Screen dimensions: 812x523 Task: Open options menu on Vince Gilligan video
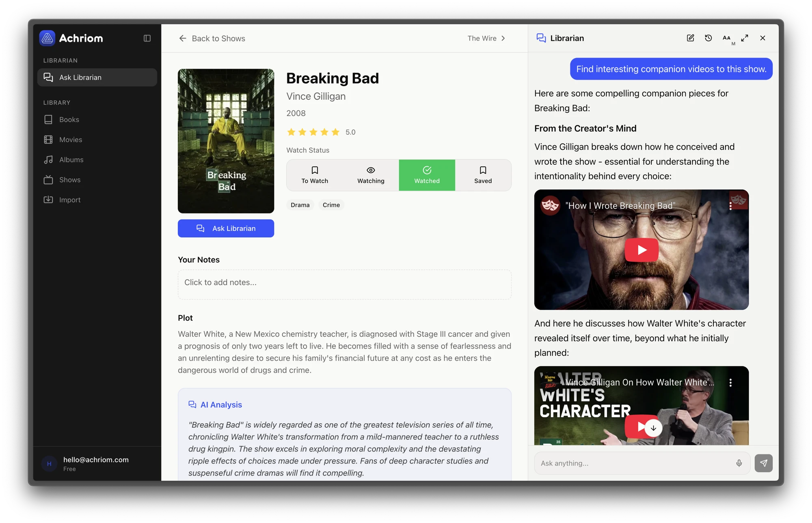[730, 383]
